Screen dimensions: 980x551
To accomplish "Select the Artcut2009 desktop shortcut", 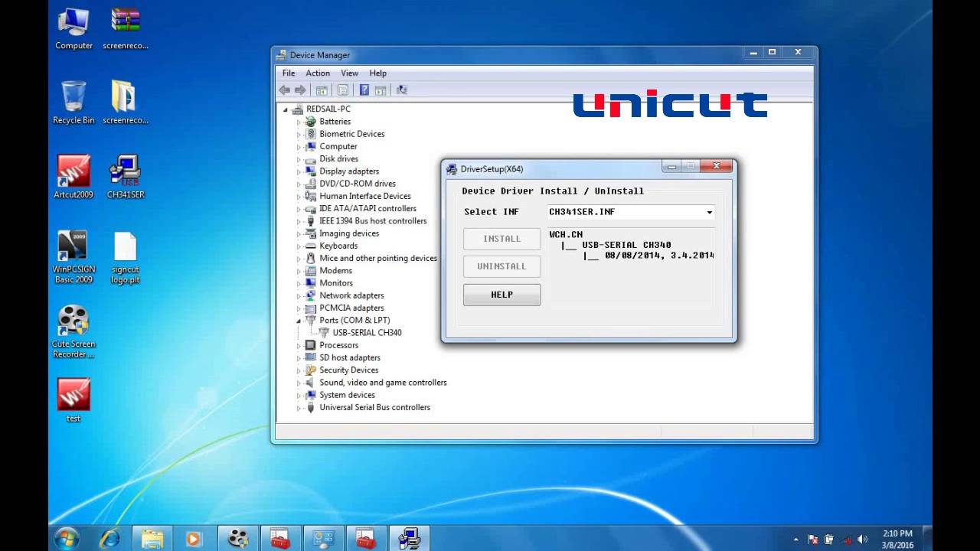I will pyautogui.click(x=73, y=177).
